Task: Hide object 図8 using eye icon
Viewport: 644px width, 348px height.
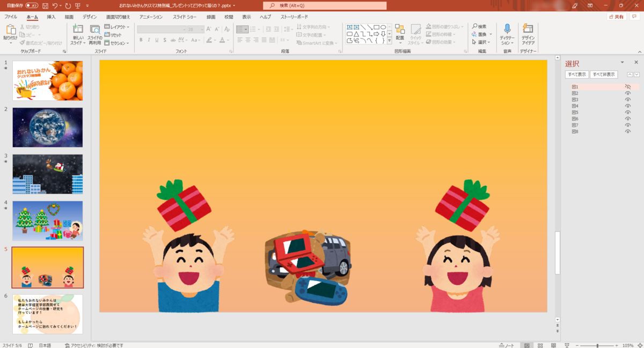Action: tap(627, 132)
